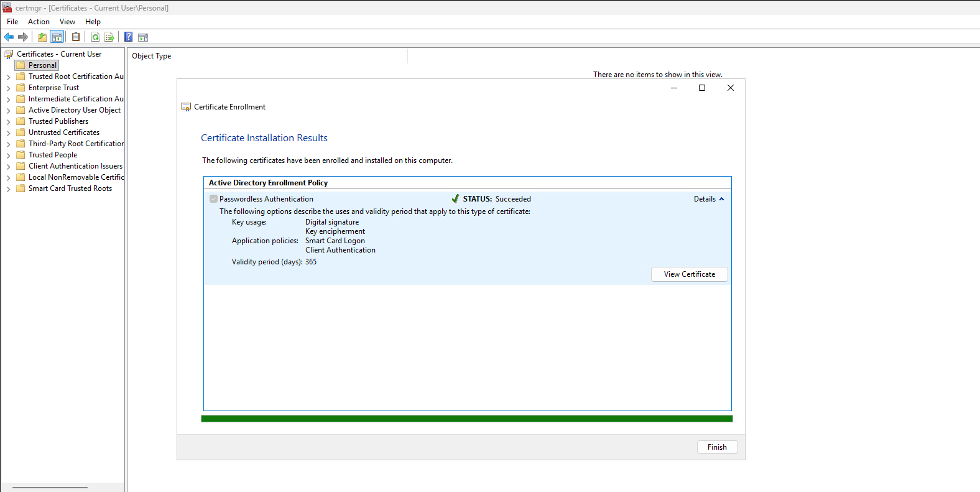Expand the Trusted People tree node
980x492 pixels.
click(x=8, y=155)
